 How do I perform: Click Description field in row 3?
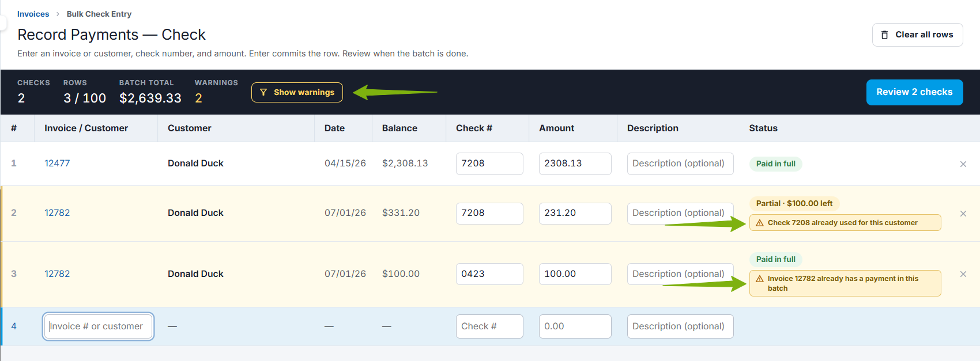coord(680,274)
